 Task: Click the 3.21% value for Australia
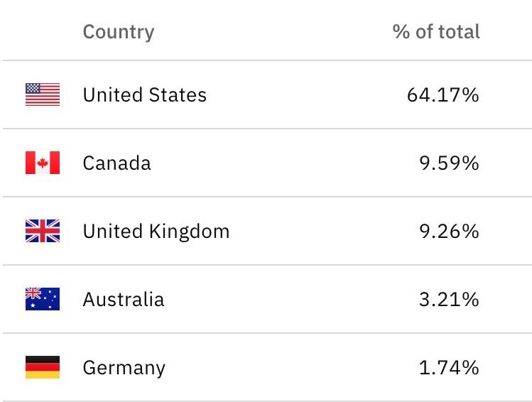click(x=449, y=299)
